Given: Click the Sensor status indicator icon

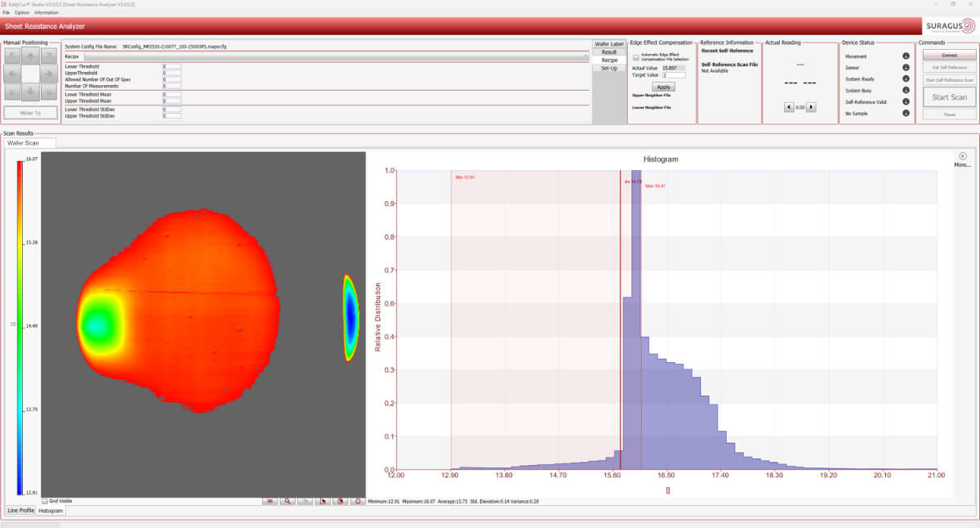Looking at the screenshot, I should (x=906, y=68).
